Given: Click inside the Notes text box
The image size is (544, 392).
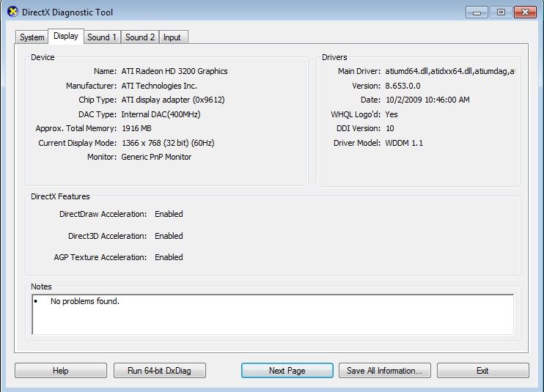Looking at the screenshot, I should 273,314.
